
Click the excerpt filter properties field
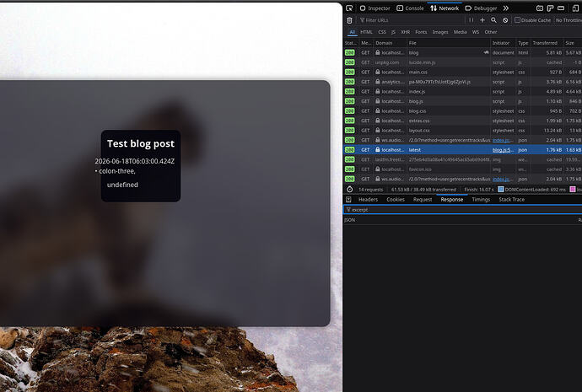pos(462,210)
